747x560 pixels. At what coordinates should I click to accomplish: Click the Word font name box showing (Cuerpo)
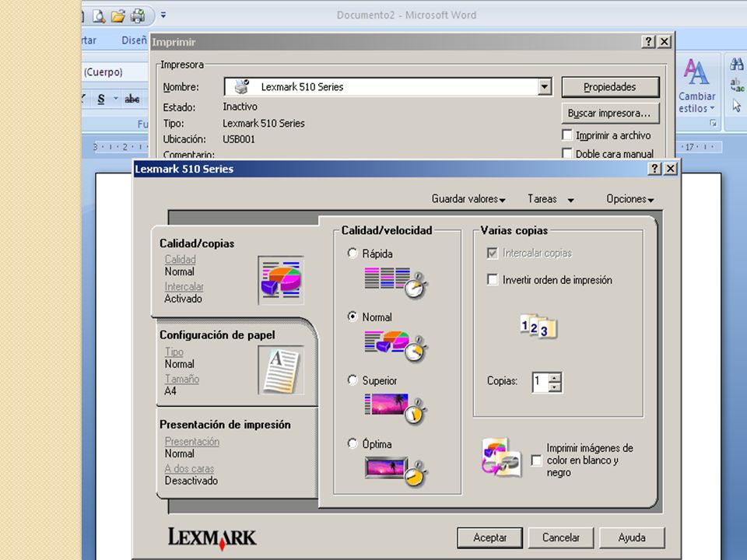[115, 72]
